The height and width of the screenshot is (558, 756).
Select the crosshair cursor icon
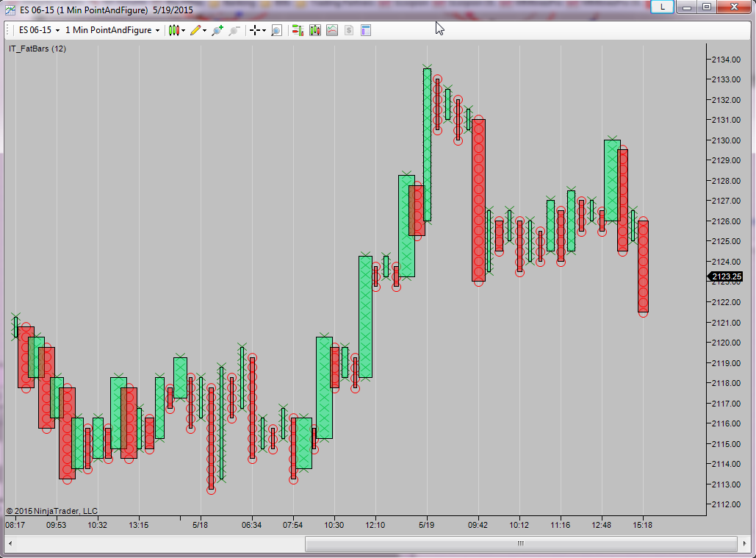coord(254,30)
